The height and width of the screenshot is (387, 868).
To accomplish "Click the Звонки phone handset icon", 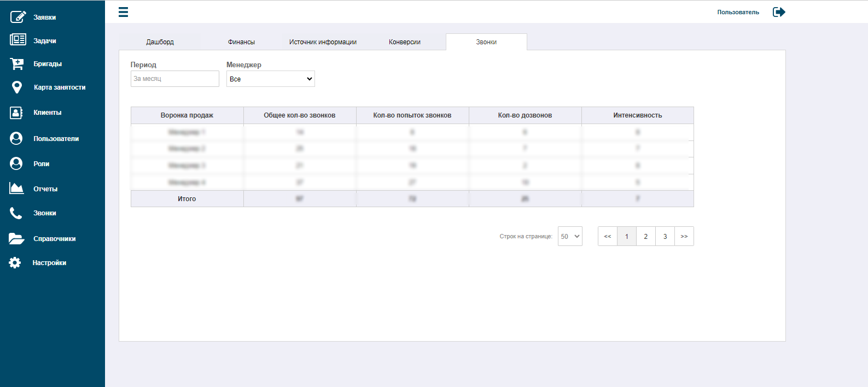I will click(16, 213).
